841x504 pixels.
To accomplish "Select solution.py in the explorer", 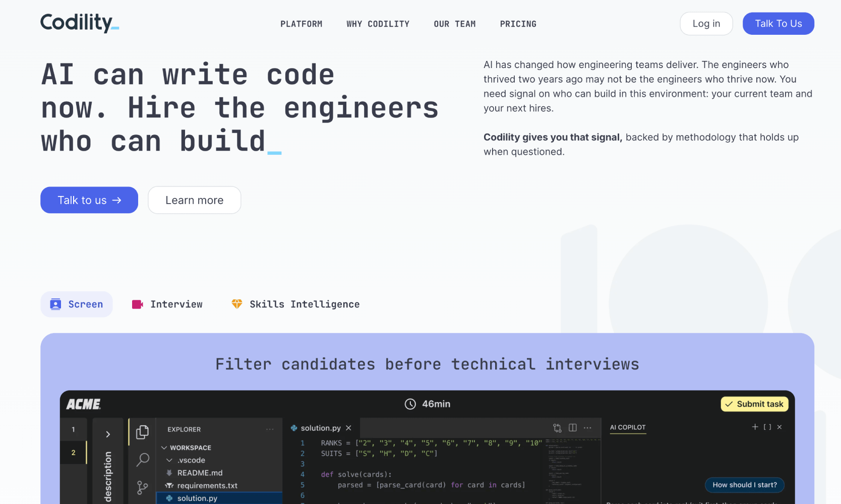I will (x=220, y=498).
